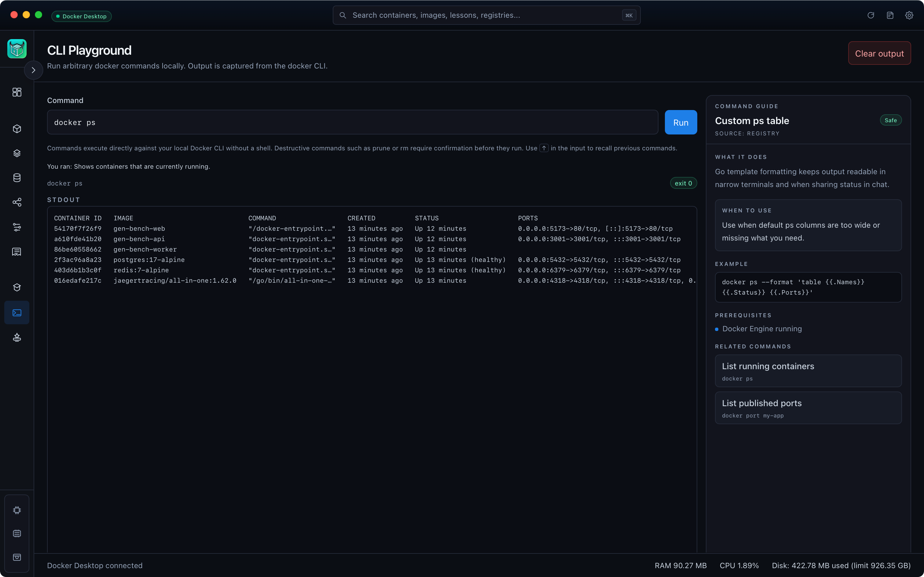Open the dashboard grid icon in sidebar
924x577 pixels.
point(17,92)
